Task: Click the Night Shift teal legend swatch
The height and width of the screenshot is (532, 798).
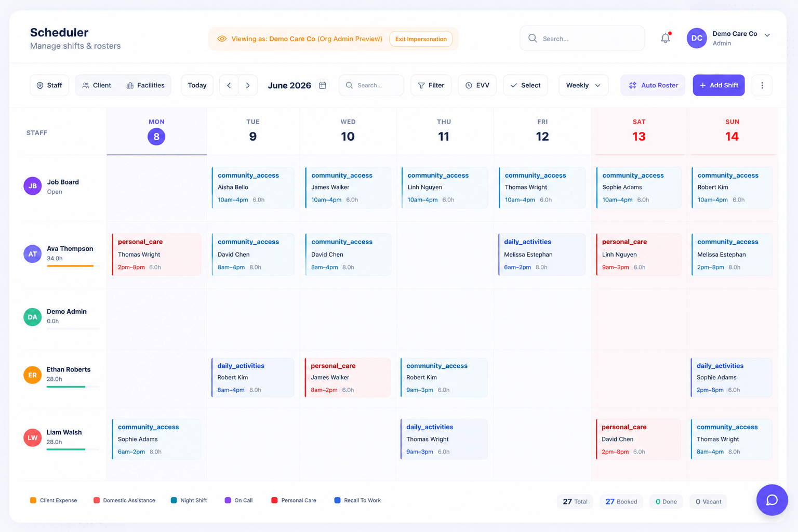Action: pos(174,500)
